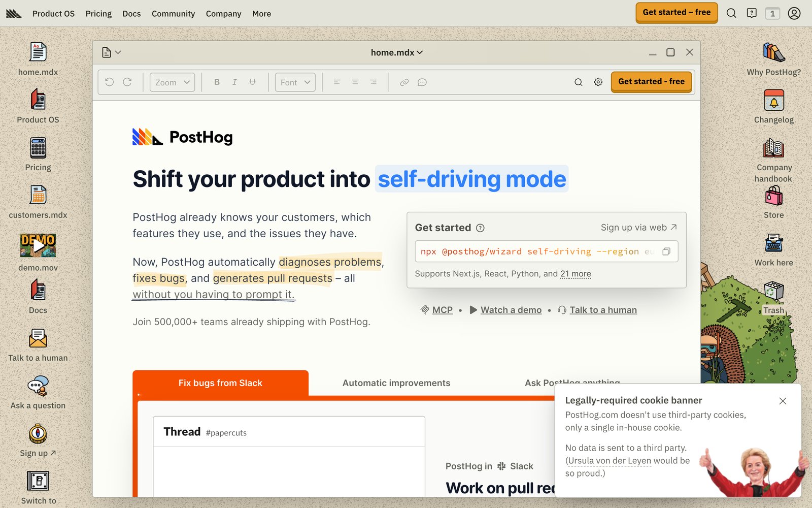Open the editor settings gear icon
Viewport: 812px width, 508px height.
point(598,82)
